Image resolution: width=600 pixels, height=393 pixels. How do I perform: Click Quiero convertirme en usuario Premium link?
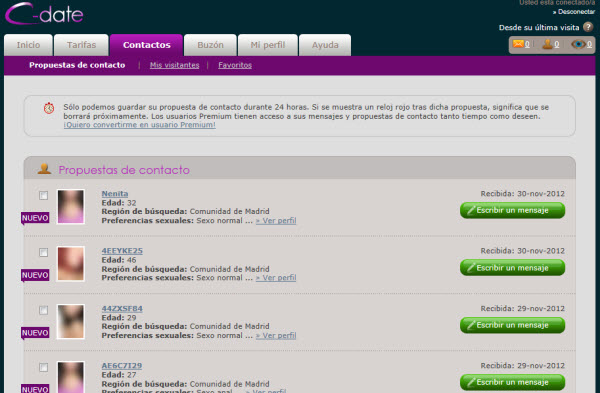[140, 125]
